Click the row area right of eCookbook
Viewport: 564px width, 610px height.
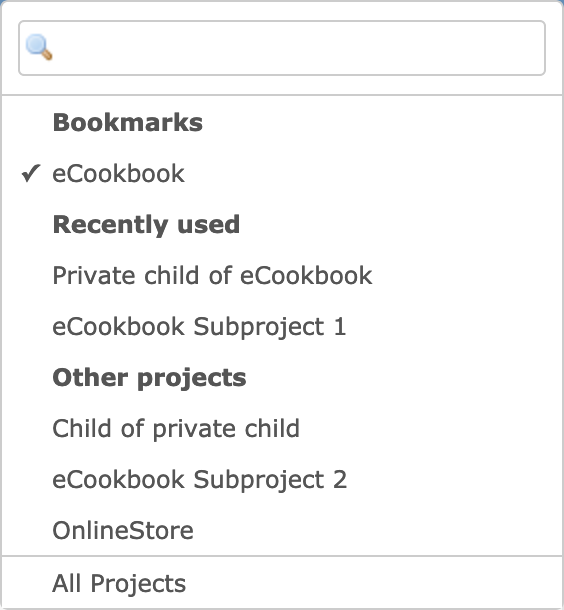pyautogui.click(x=373, y=174)
